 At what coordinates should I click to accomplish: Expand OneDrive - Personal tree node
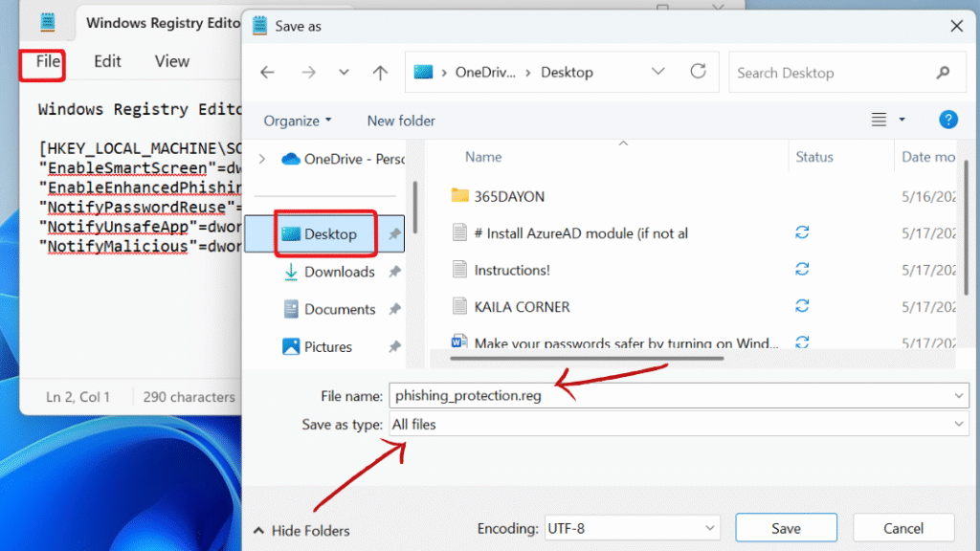262,160
